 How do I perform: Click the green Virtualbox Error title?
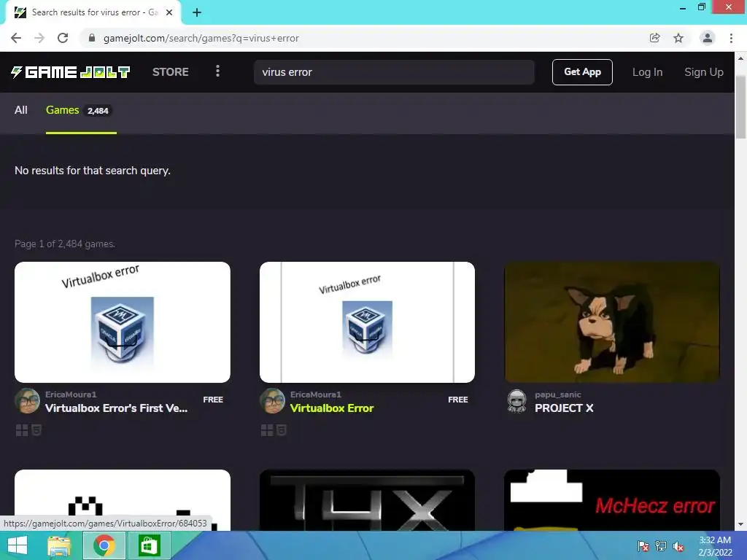pos(332,408)
